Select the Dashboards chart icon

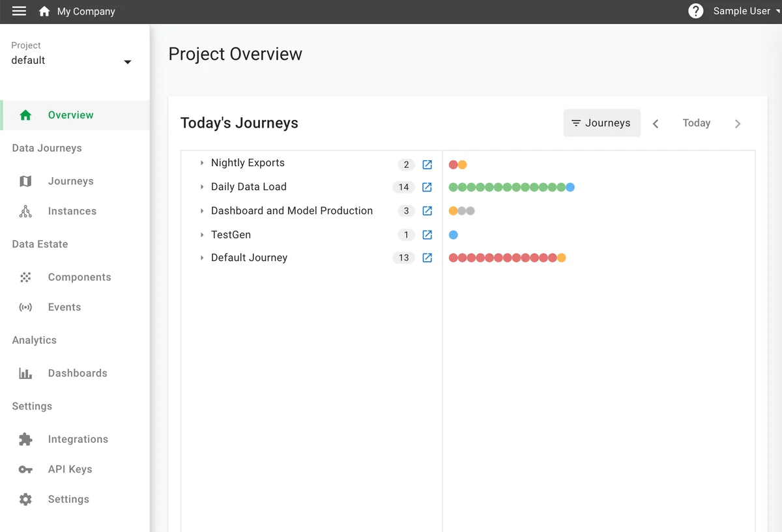[x=25, y=372]
